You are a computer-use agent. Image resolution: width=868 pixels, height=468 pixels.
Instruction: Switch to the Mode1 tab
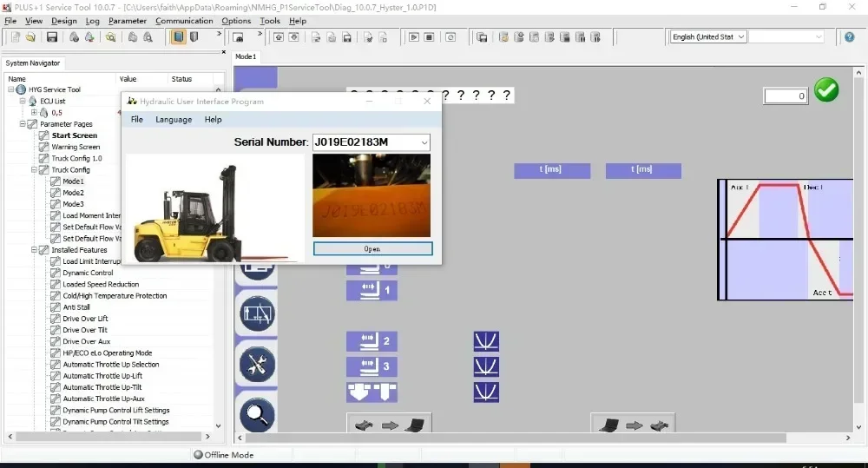[x=246, y=57]
